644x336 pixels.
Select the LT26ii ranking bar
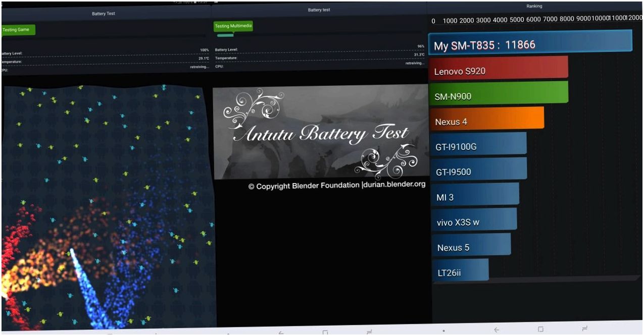click(x=460, y=269)
